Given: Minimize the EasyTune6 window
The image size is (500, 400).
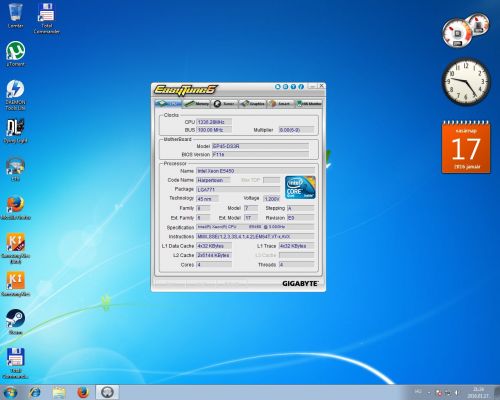Looking at the screenshot, I should [x=312, y=86].
